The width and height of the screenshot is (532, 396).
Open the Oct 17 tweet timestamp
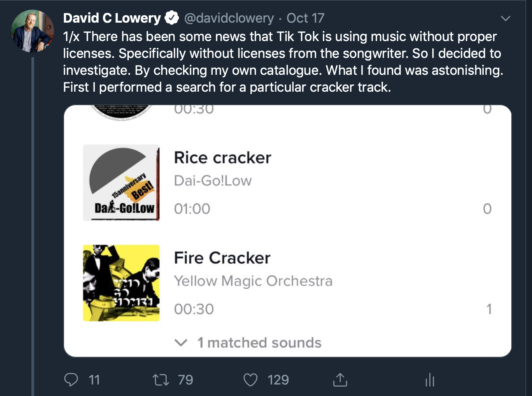coord(305,18)
